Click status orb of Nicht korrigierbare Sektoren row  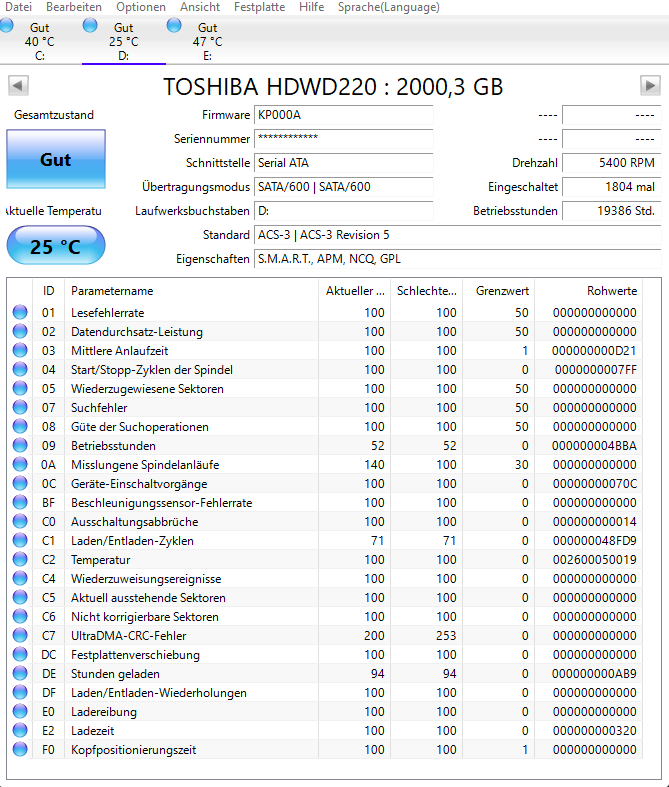(x=20, y=616)
